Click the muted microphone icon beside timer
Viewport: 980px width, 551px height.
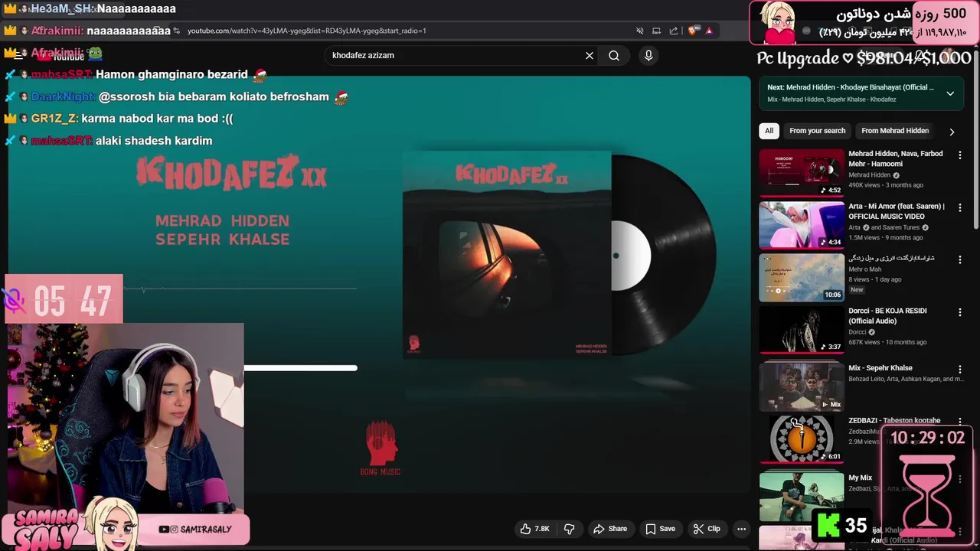coord(15,301)
